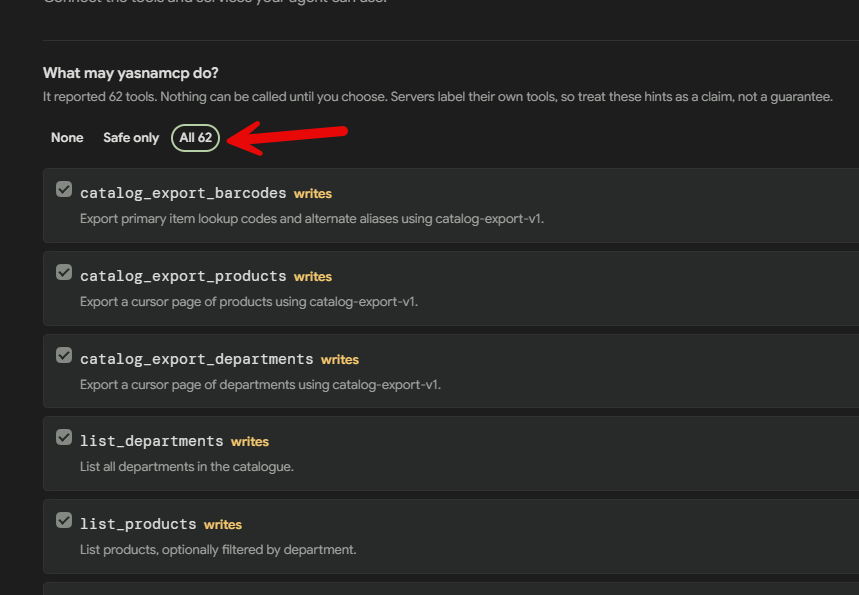The image size is (859, 595).
Task: Click 'List products, optionally filtered by department' description
Action: click(218, 550)
